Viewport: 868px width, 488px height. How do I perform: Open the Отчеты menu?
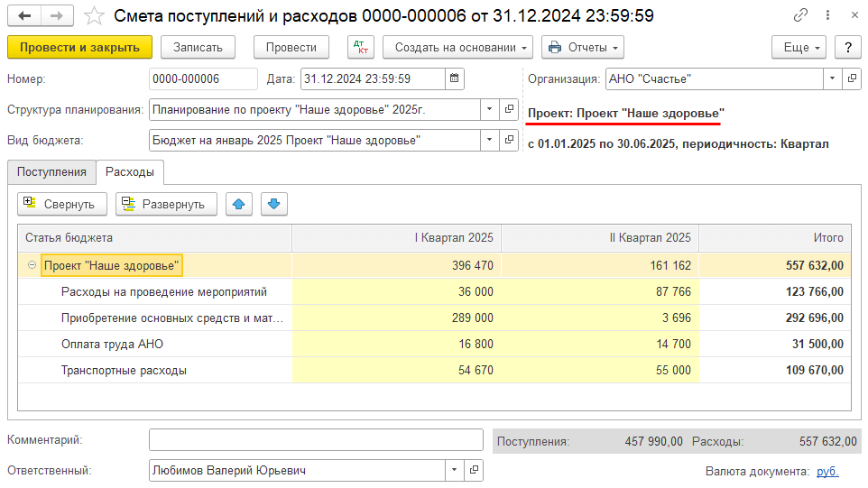click(x=583, y=48)
